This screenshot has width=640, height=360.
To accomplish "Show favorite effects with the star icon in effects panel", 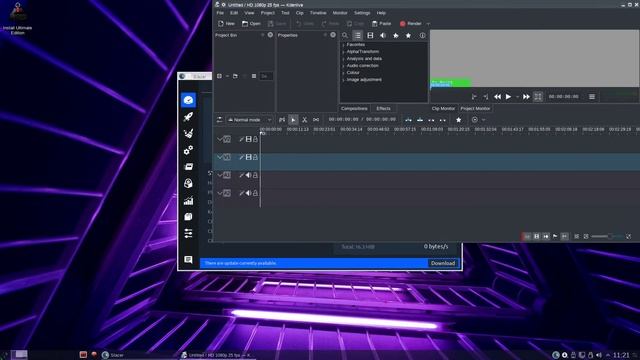I will 408,36.
